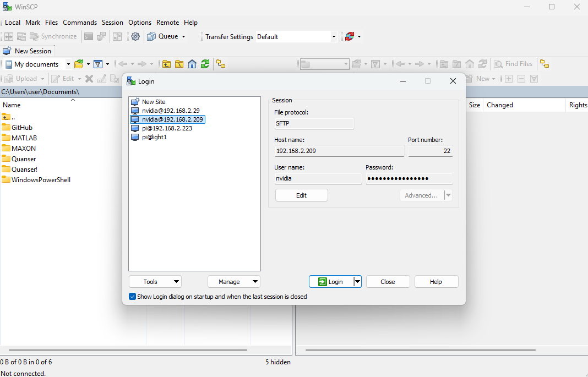
Task: Open the Local menu
Action: 12,23
